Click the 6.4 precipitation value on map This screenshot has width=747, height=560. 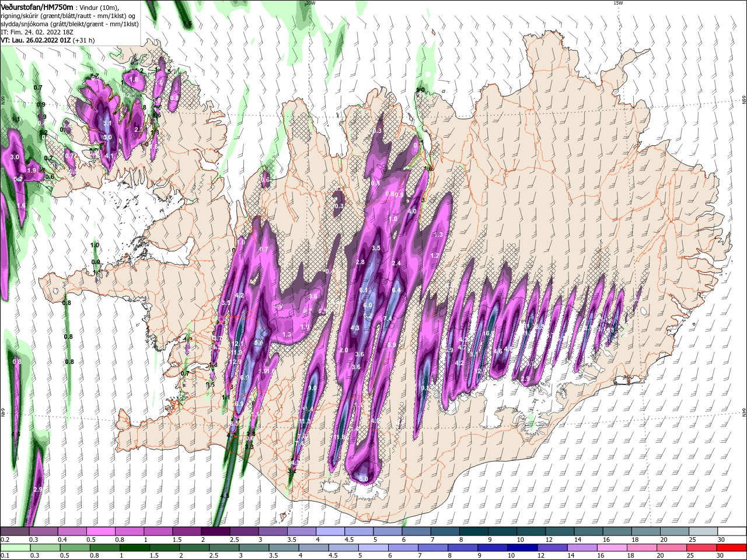(396, 290)
